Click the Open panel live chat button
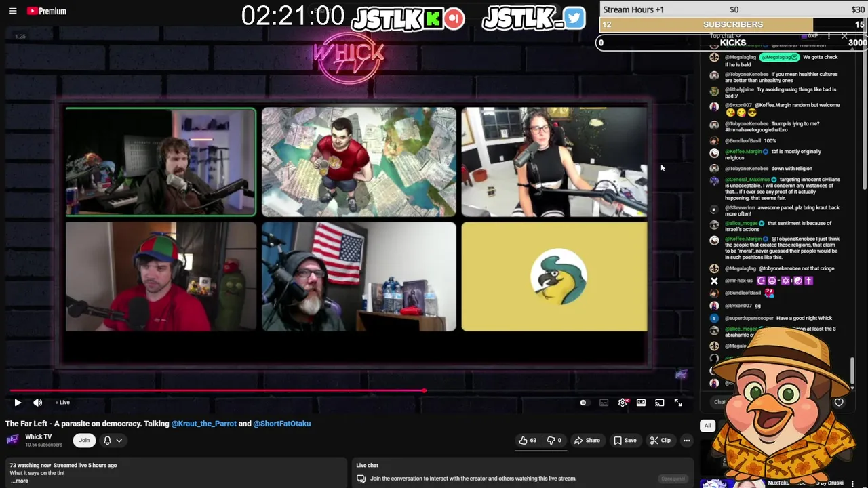This screenshot has width=868, height=488. tap(673, 479)
